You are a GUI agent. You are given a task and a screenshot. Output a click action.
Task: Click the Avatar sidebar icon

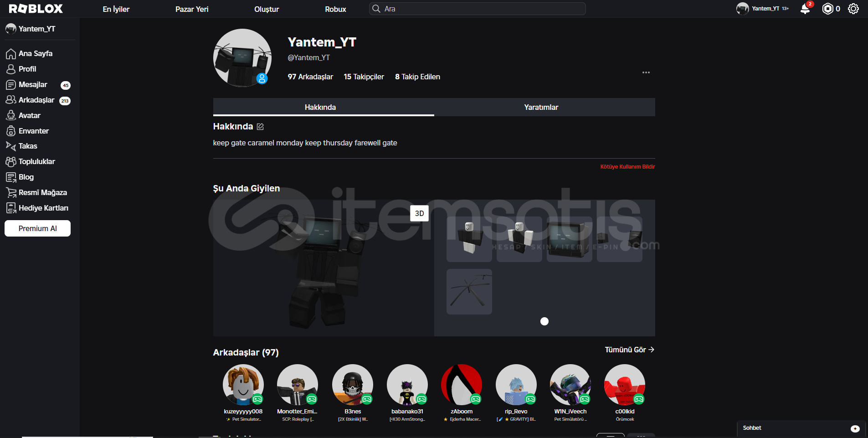click(11, 115)
